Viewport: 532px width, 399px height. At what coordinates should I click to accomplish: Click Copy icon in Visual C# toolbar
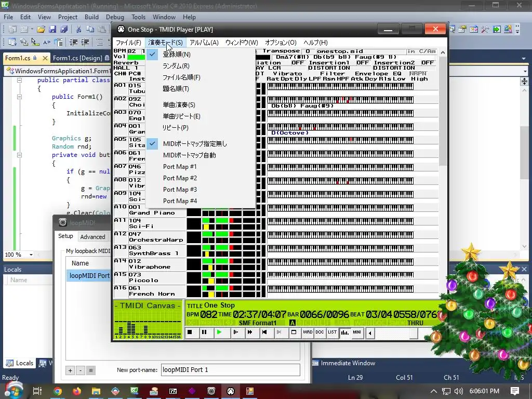(90, 30)
